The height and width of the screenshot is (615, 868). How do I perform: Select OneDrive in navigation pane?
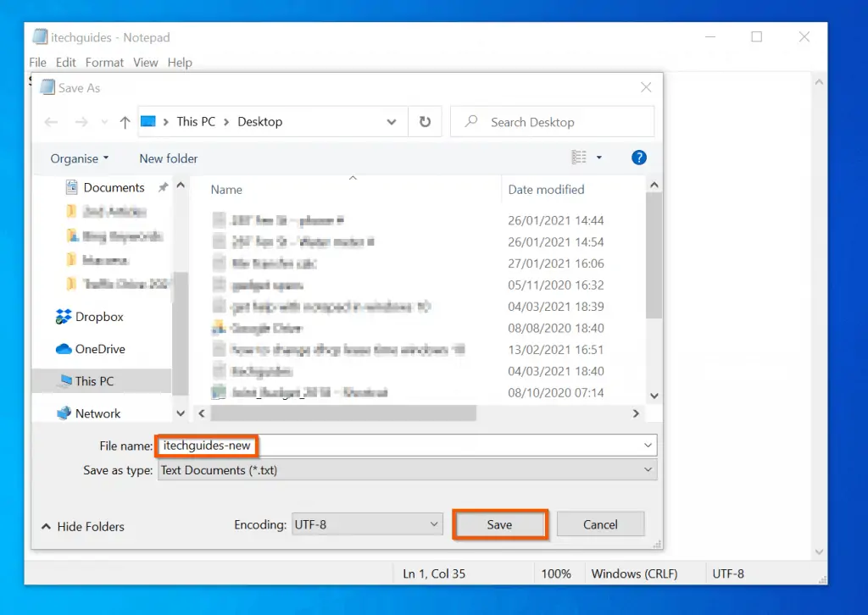point(91,349)
